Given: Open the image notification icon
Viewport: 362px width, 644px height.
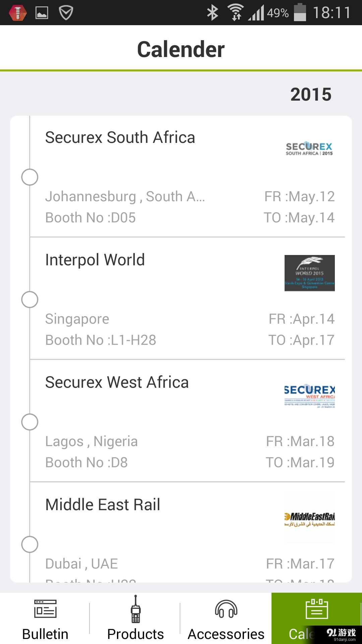Looking at the screenshot, I should click(42, 13).
